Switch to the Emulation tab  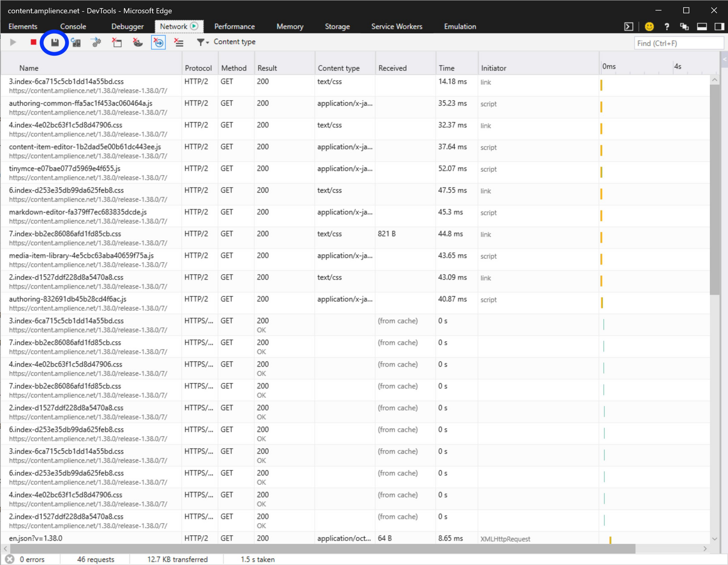click(x=460, y=26)
